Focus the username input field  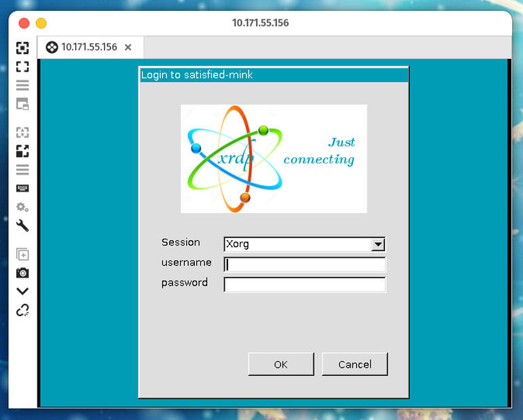(304, 265)
